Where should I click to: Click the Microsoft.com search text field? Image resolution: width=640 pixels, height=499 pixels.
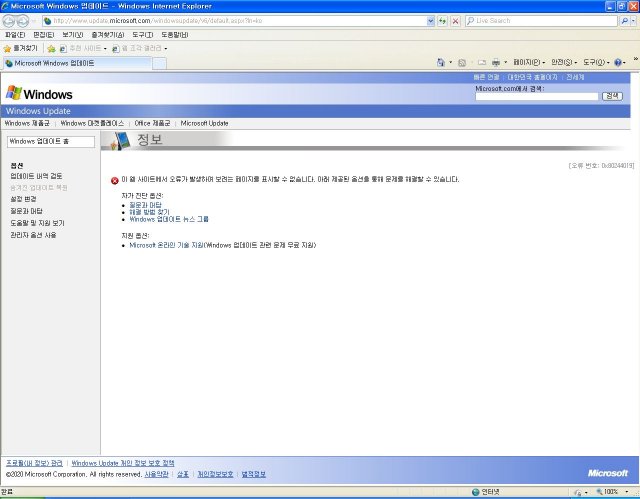tap(537, 96)
